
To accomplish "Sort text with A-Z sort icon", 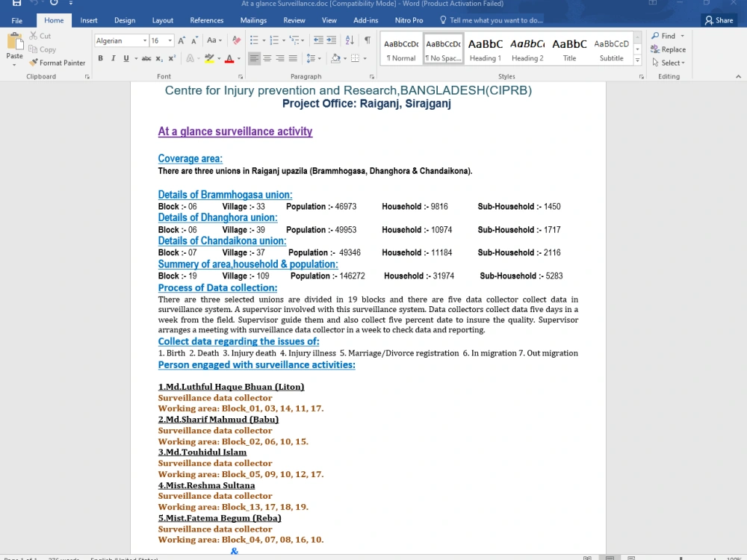I will (349, 40).
